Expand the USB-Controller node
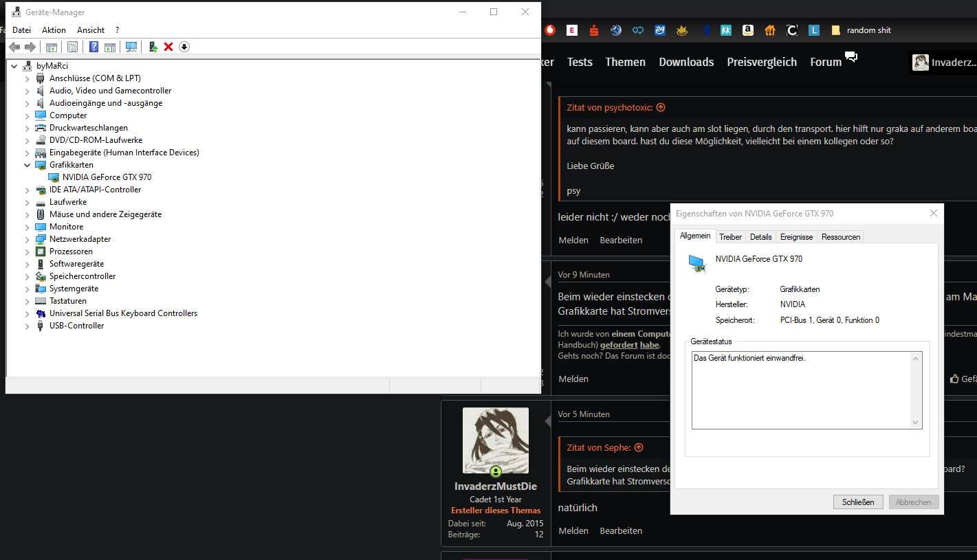This screenshot has width=977, height=560. [x=28, y=326]
